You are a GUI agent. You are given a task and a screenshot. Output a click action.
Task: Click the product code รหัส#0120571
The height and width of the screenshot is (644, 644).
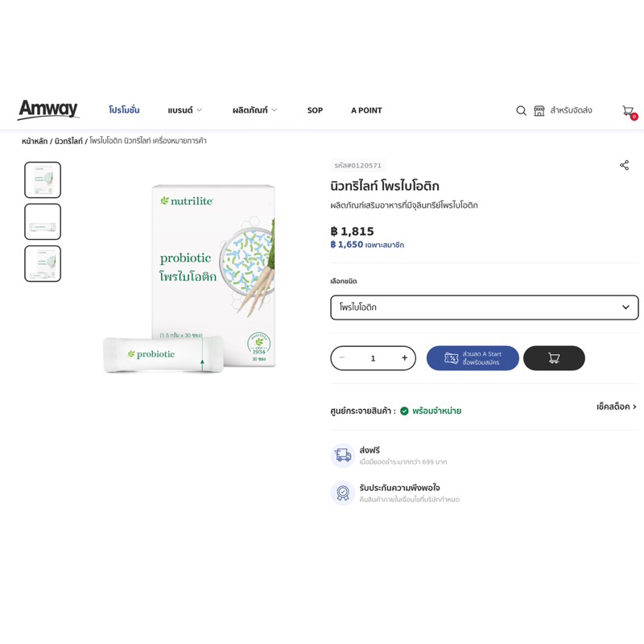357,166
